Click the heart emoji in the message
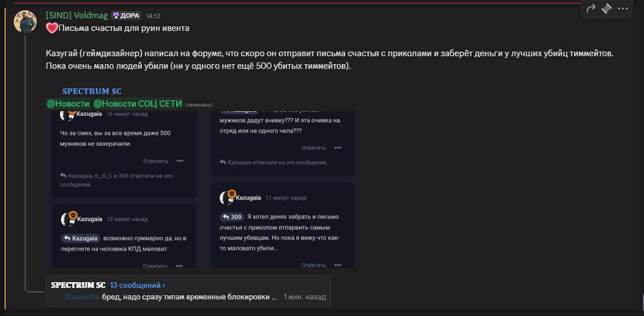Image resolution: width=644 pixels, height=316 pixels. [x=52, y=28]
